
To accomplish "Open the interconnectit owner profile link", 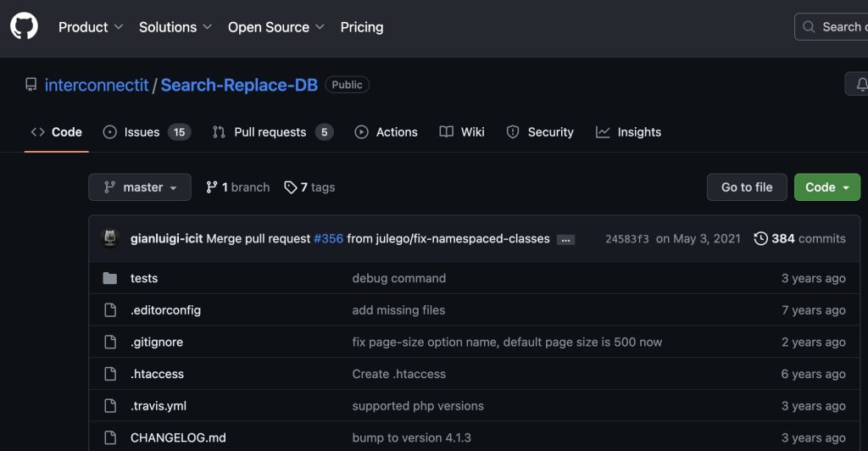I will pos(97,85).
